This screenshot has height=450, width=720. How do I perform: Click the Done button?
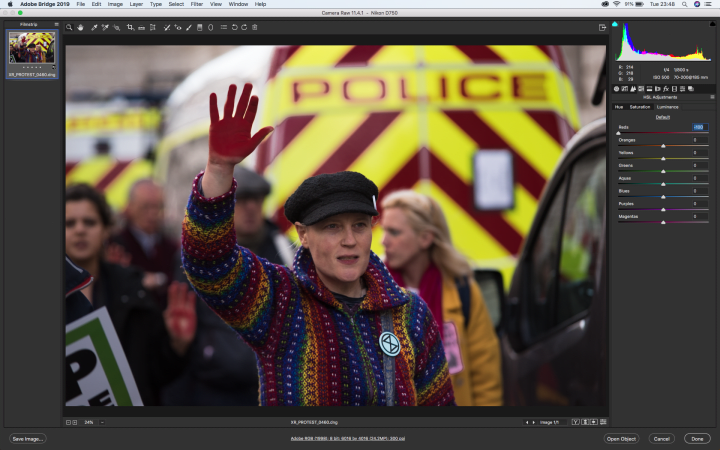coord(697,439)
